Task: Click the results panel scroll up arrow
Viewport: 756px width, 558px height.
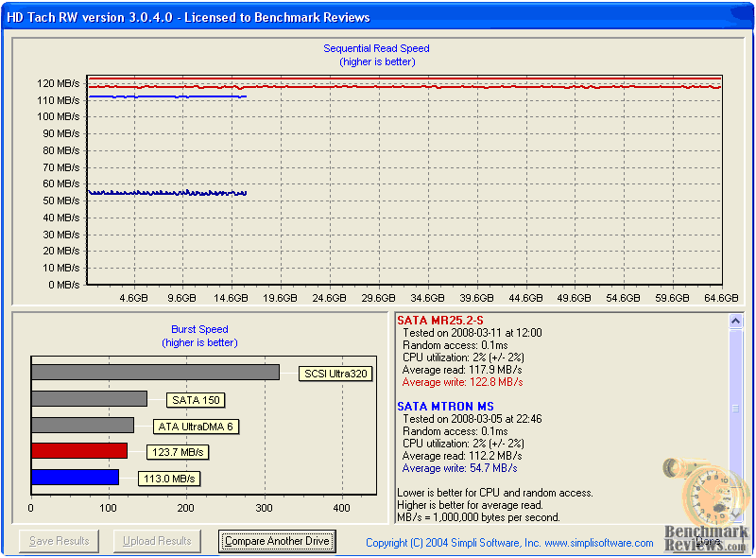Action: coord(735,321)
